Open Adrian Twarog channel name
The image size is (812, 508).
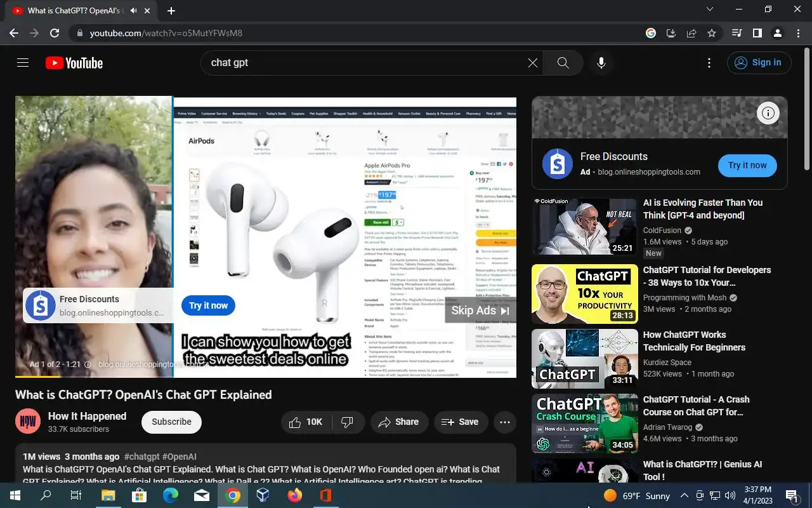tap(669, 427)
